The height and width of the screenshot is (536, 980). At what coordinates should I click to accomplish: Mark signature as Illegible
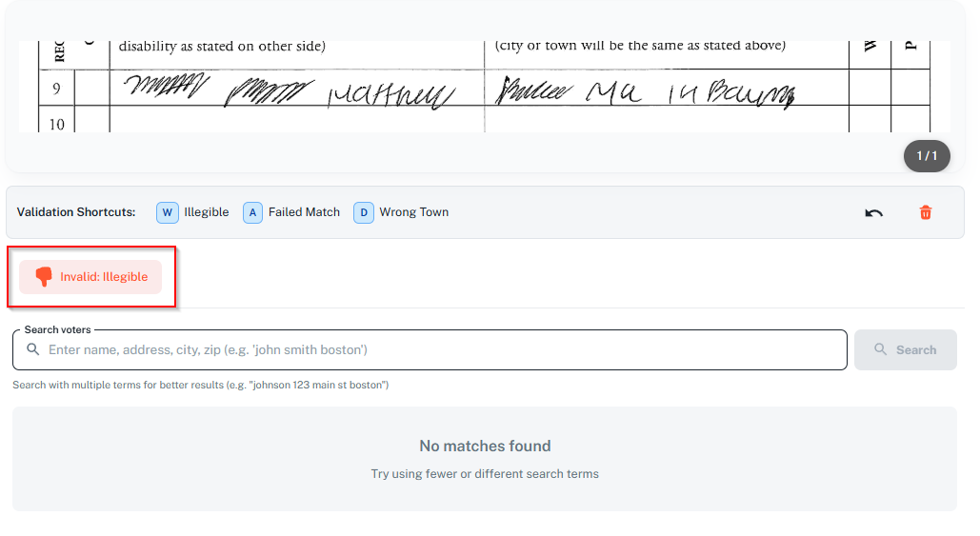[x=206, y=212]
